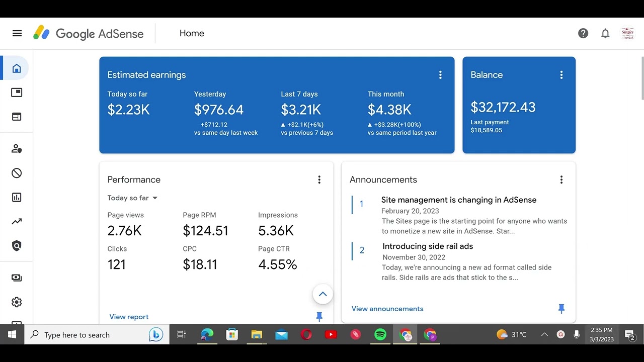Screen dimensions: 644x362
Task: Open Microsoft Edge from the taskbar
Action: coord(207,335)
